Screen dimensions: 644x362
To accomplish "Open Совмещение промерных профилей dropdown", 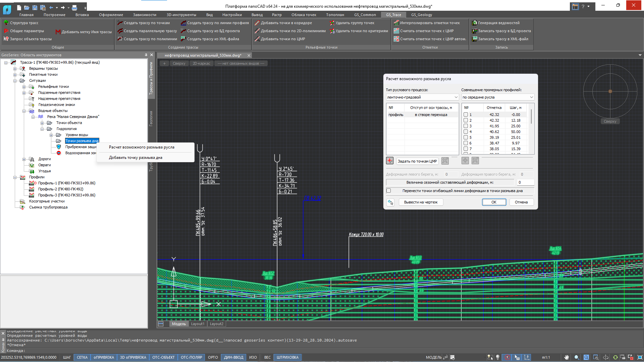I will 498,97.
